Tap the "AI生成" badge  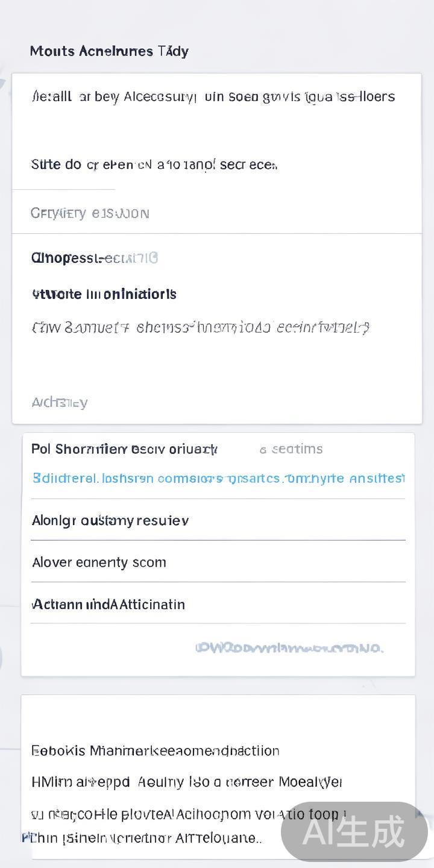[354, 832]
